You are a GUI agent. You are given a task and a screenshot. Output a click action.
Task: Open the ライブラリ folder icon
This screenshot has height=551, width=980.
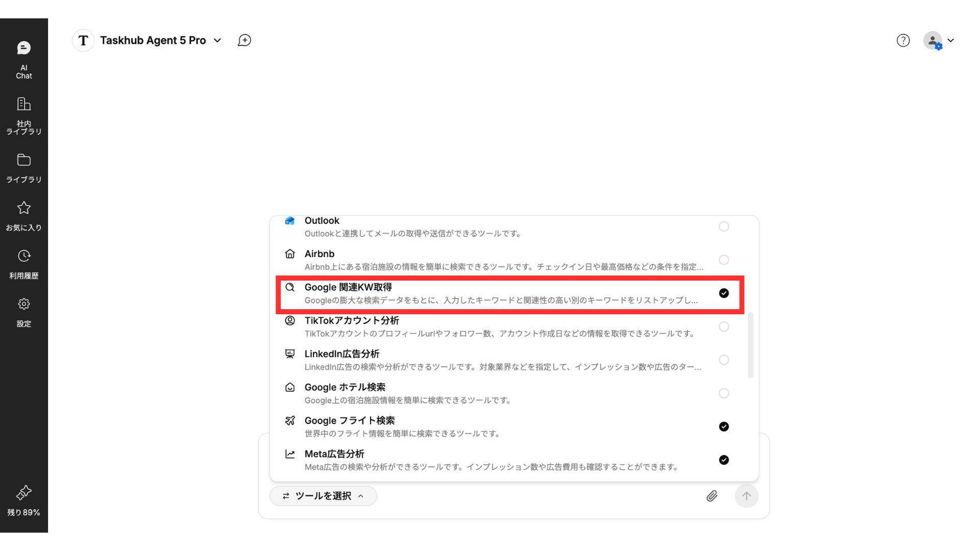pos(23,168)
